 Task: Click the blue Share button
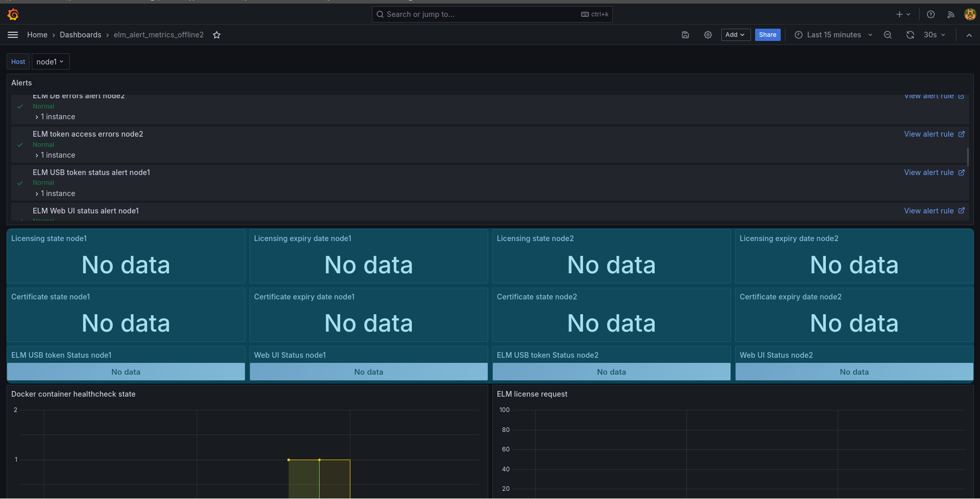coord(767,35)
